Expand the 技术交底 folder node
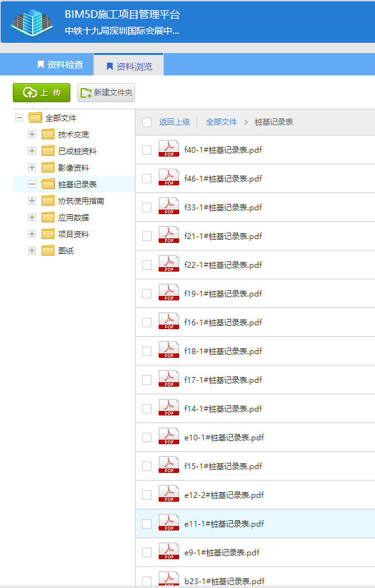This screenshot has height=588, width=375. coord(32,134)
